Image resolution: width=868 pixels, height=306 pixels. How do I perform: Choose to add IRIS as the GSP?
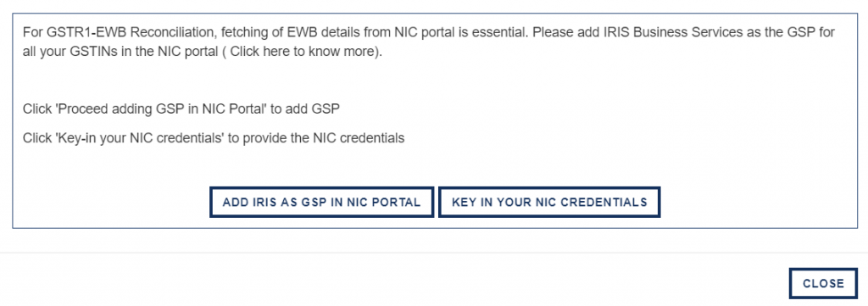pos(321,202)
